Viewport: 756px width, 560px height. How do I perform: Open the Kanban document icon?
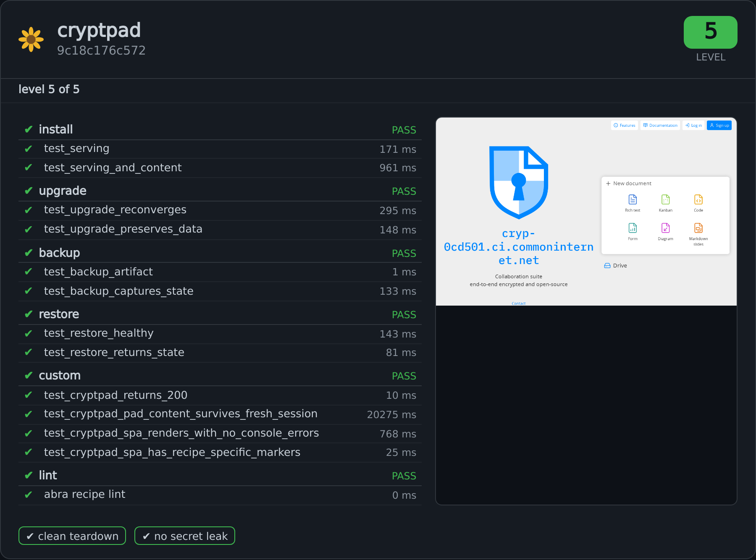click(665, 199)
